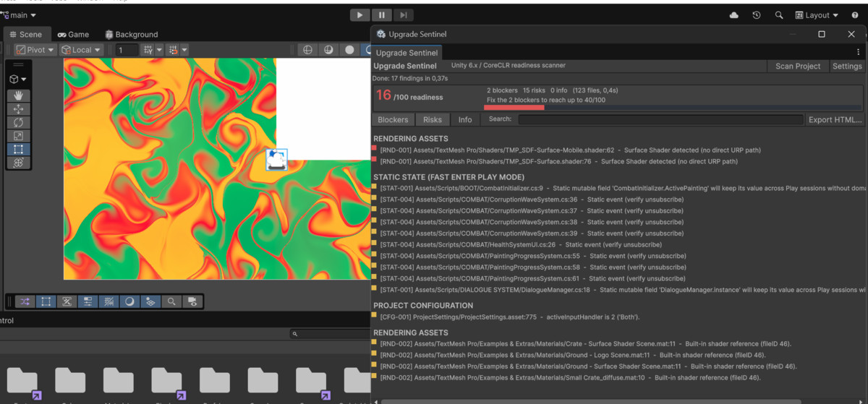
Task: Toggle the sliders overlay button
Action: point(88,301)
